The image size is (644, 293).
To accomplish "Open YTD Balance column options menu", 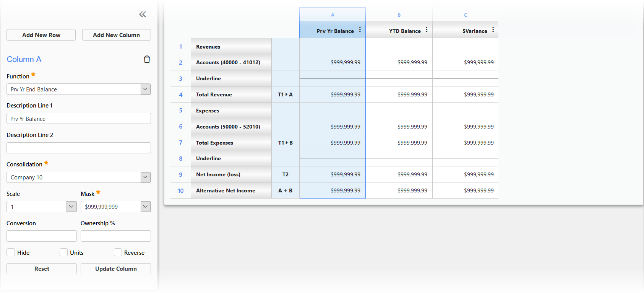I will (x=427, y=30).
